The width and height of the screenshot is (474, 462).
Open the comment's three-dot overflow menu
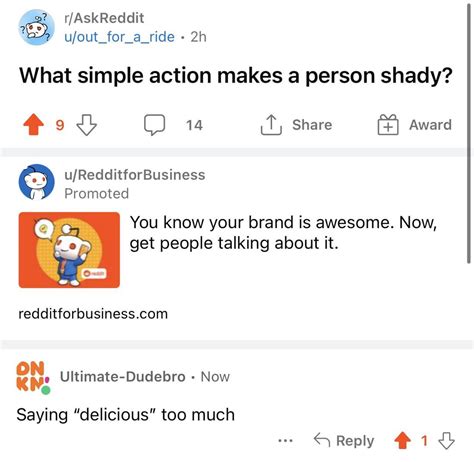pos(285,441)
